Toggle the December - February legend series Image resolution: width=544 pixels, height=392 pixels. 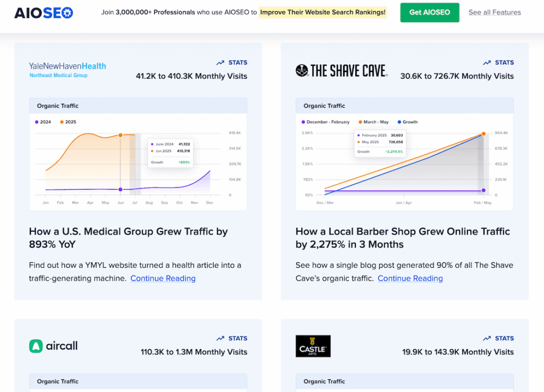(x=325, y=122)
